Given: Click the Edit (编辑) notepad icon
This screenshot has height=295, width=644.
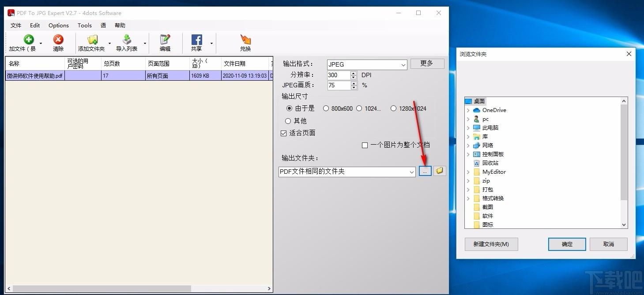Looking at the screenshot, I should coord(165,40).
